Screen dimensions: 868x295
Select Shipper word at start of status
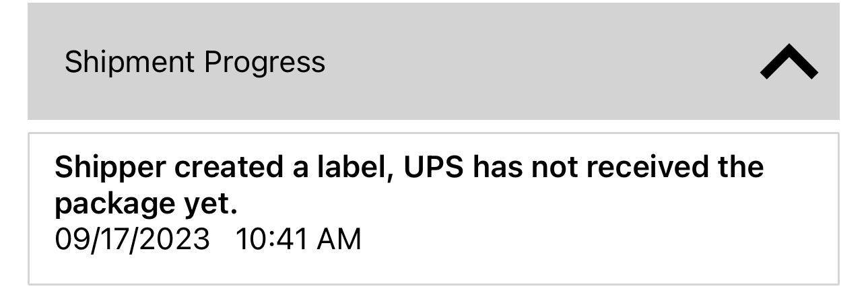(110, 168)
